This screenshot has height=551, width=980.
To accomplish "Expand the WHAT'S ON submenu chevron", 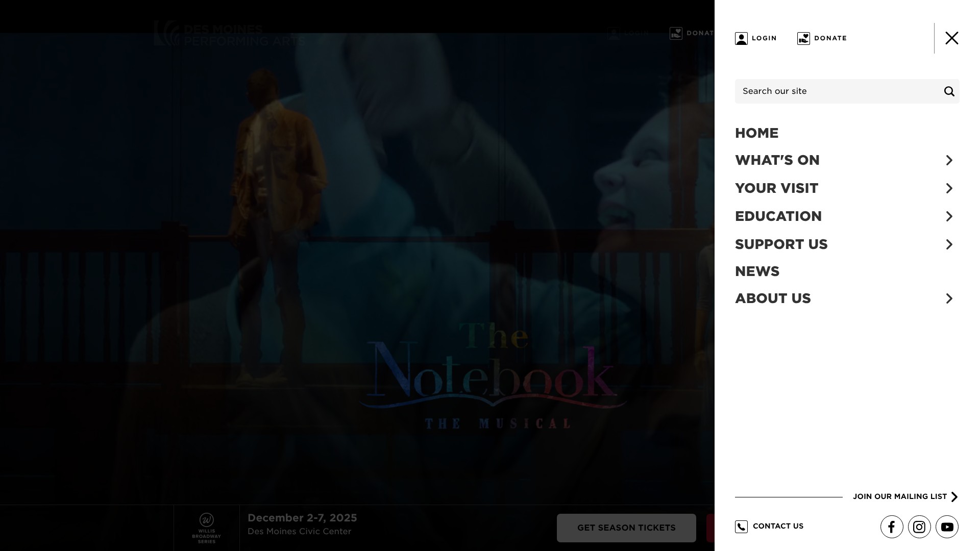I will (949, 160).
